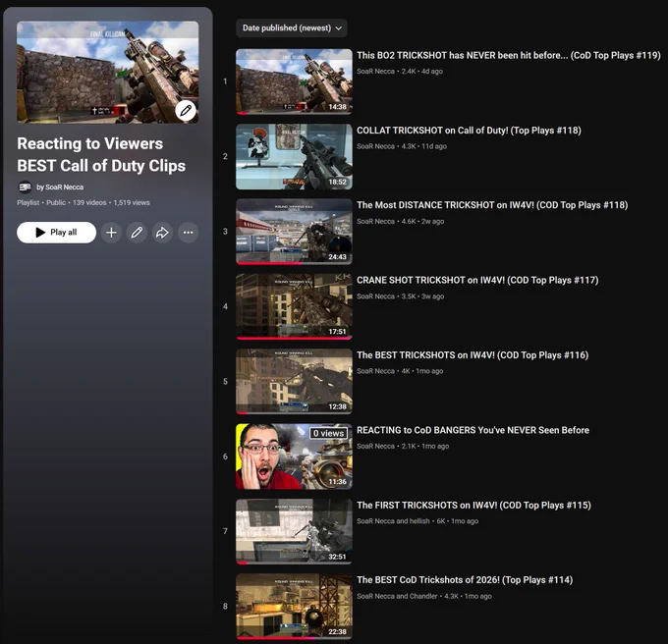668x644 pixels.
Task: Click the 18:52 duration badge
Action: click(337, 182)
